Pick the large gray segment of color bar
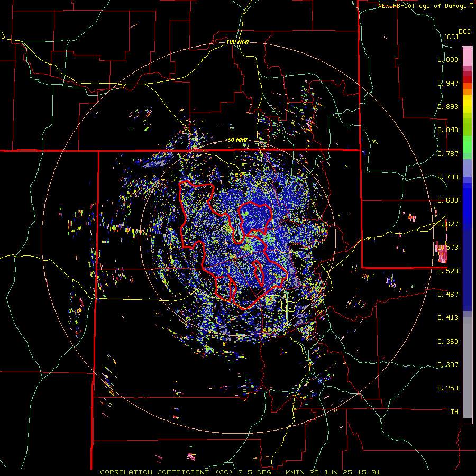The width and height of the screenshot is (476, 476). (467, 368)
